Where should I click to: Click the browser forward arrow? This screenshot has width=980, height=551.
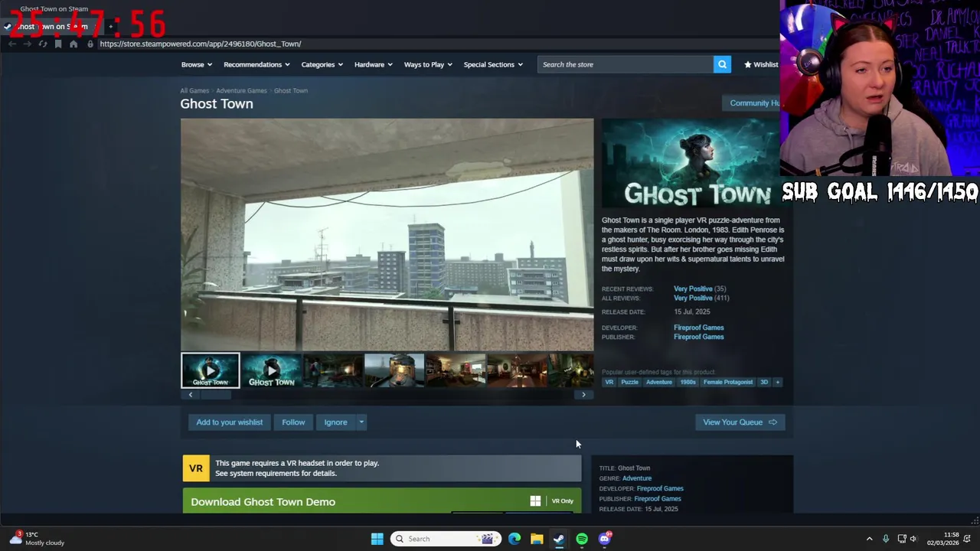point(27,44)
